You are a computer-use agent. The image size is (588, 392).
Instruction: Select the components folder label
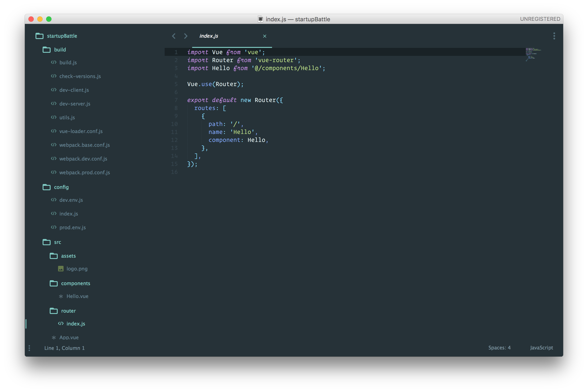coord(76,284)
